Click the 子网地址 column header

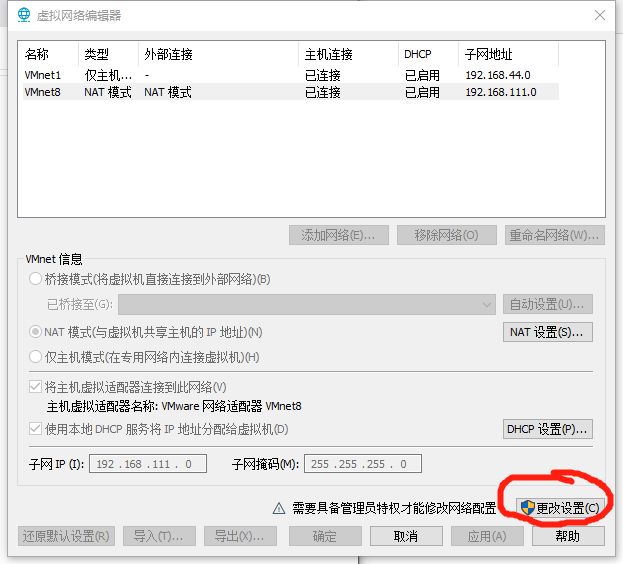(509, 54)
